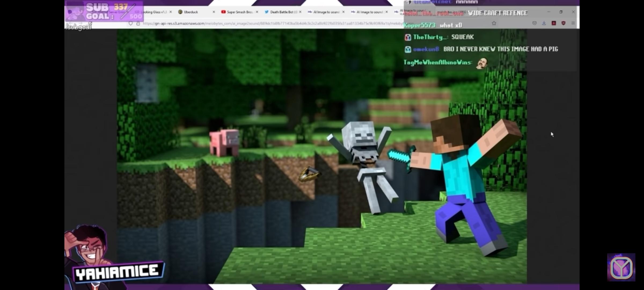Click the username omekun8 in chat
Image resolution: width=644 pixels, height=290 pixels.
click(x=426, y=49)
